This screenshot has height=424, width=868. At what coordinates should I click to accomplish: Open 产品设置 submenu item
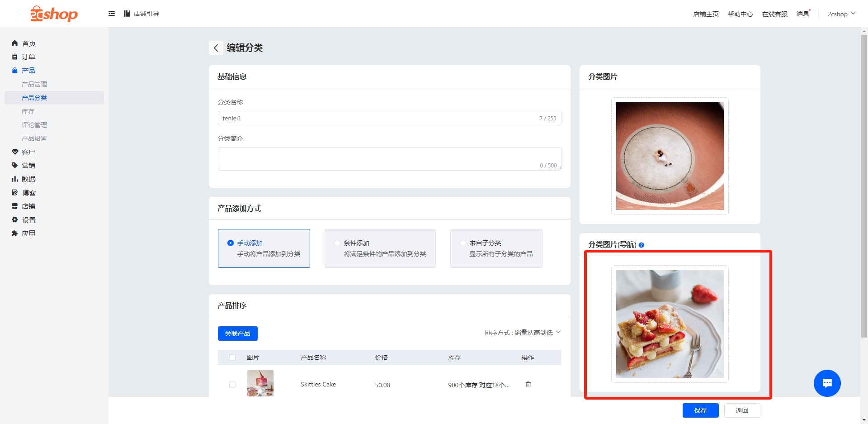click(34, 138)
